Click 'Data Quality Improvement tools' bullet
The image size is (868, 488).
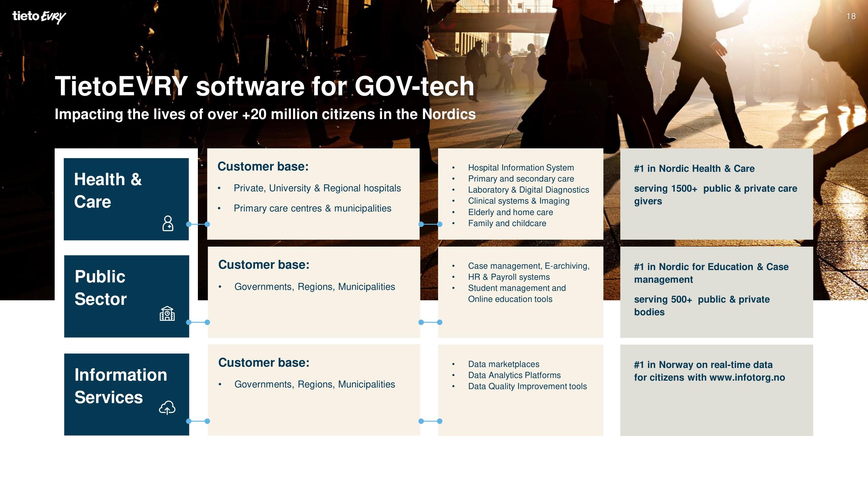(527, 386)
